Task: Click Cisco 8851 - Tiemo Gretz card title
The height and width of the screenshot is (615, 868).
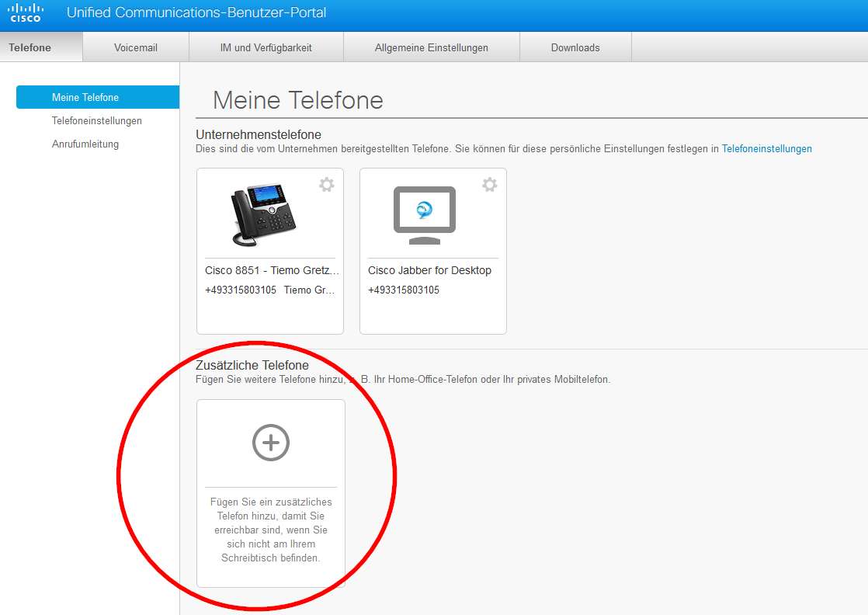Action: (x=272, y=270)
